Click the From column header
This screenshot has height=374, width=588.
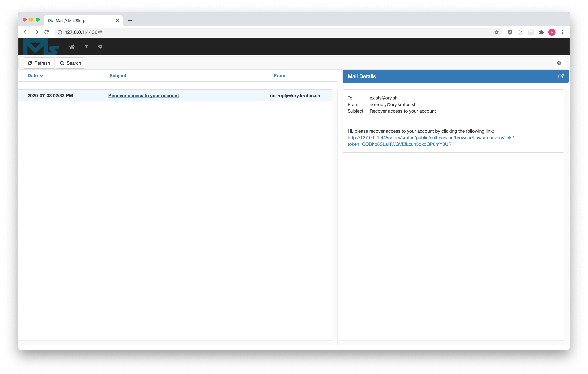279,76
